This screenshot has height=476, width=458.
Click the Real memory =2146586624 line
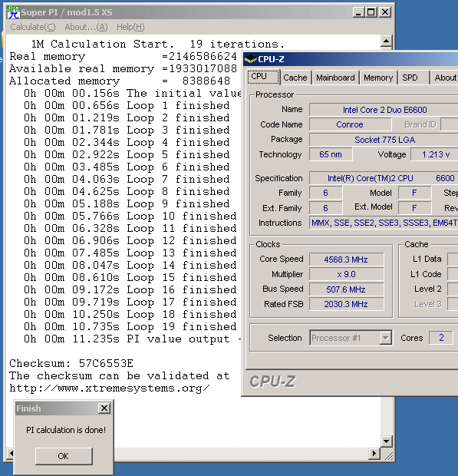coord(124,57)
